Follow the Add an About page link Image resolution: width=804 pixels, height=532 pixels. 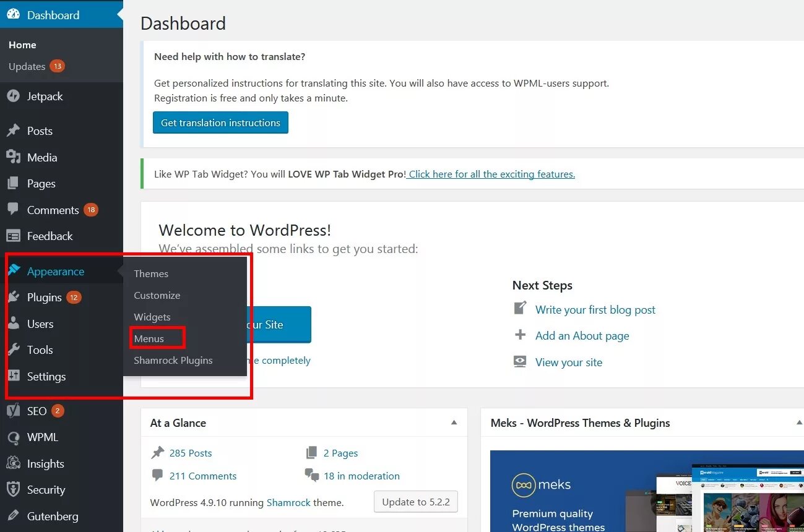point(582,335)
